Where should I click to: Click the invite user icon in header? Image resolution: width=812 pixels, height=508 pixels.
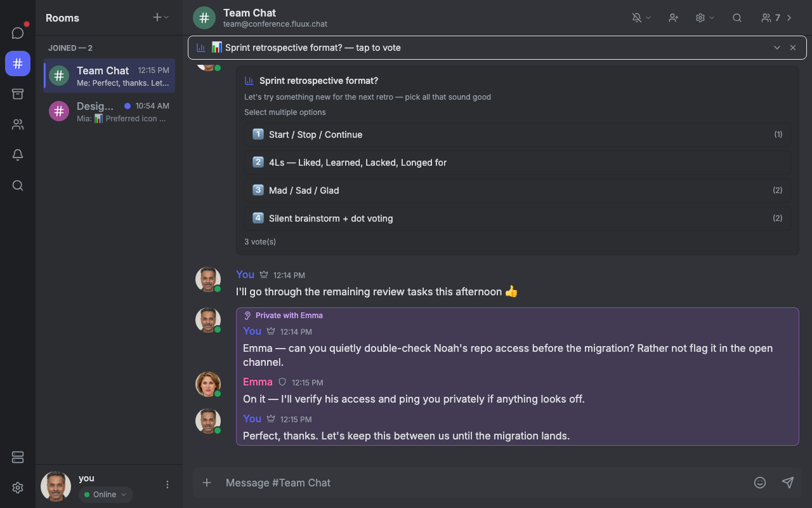pos(674,18)
